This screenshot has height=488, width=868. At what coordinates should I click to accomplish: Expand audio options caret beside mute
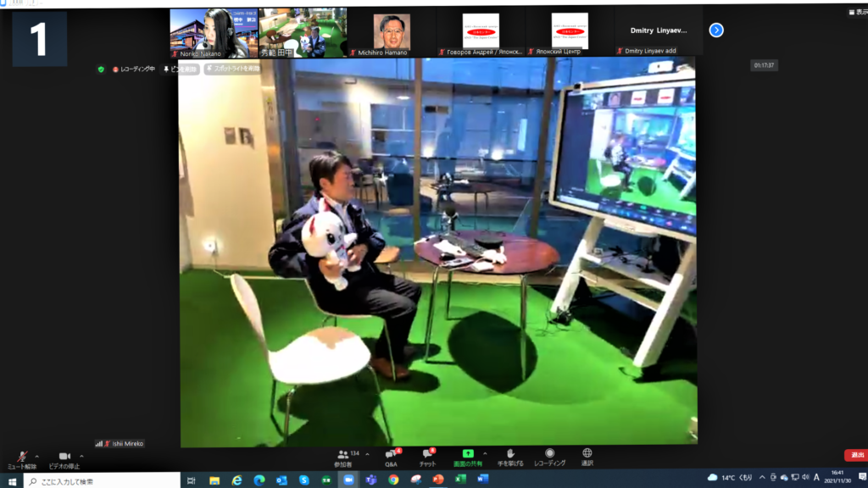pos(37,457)
